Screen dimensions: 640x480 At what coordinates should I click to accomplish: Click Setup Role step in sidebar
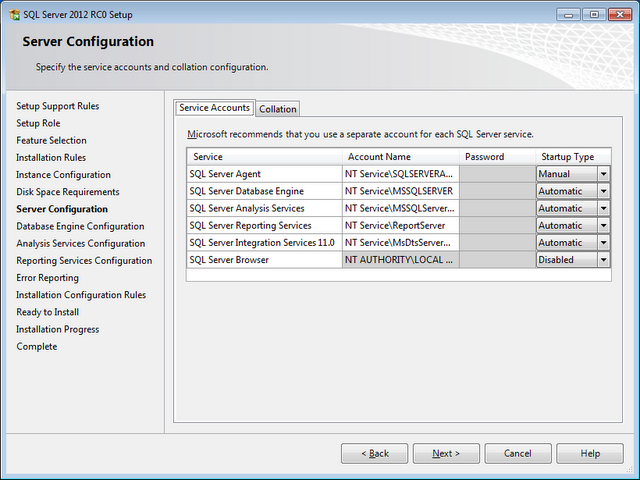38,123
